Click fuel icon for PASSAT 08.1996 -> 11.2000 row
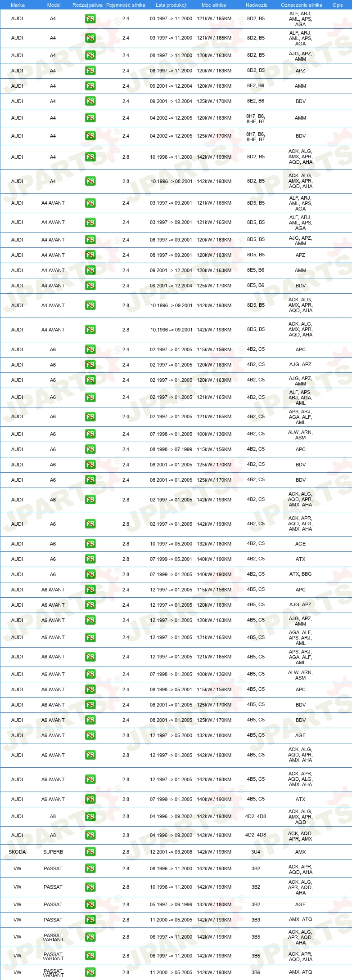This screenshot has width=352, height=980. click(90, 868)
